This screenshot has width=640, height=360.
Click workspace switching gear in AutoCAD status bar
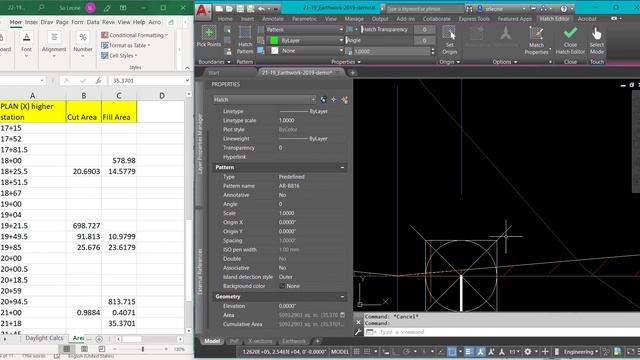click(528, 351)
